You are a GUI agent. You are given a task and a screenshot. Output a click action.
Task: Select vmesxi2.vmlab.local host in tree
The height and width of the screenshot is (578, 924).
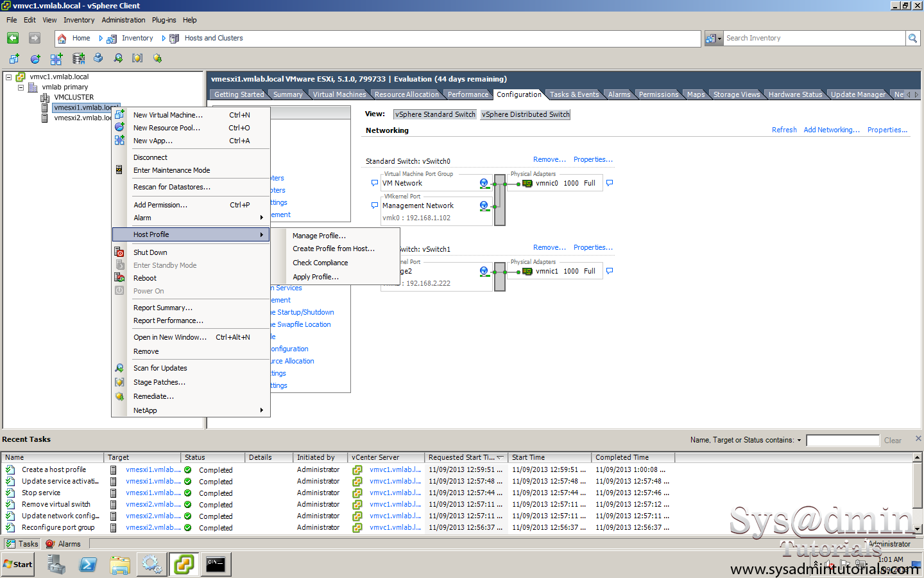83,118
